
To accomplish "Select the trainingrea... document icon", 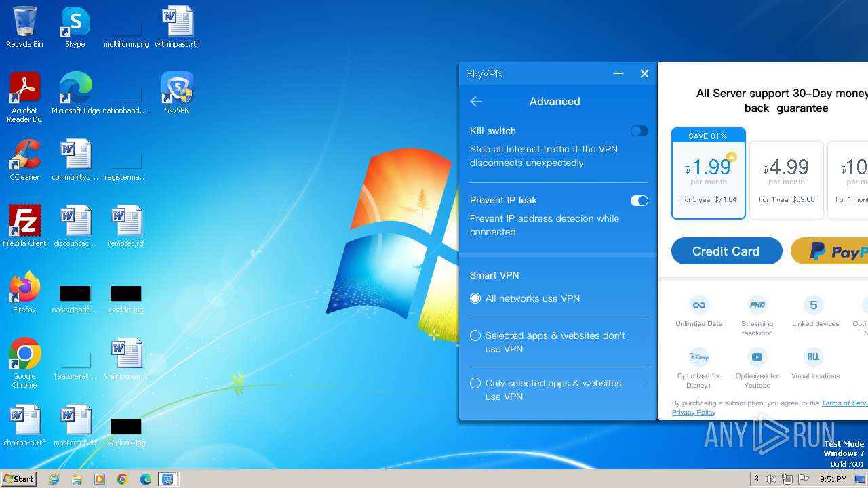I will click(x=126, y=359).
